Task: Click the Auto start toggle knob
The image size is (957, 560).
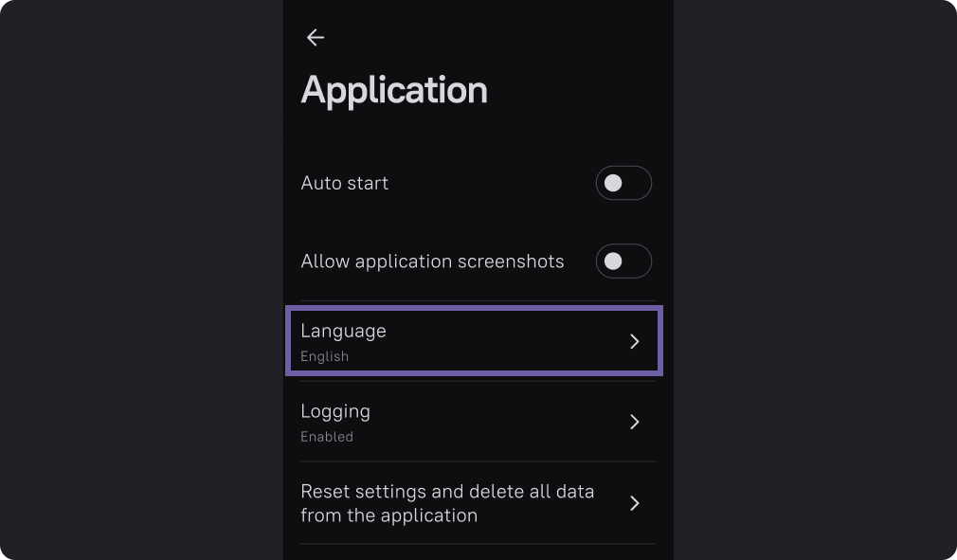Action: (613, 183)
